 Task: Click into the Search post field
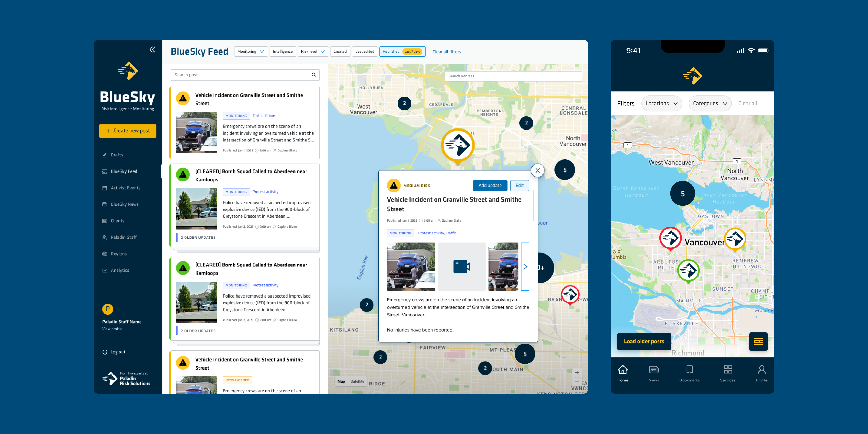(240, 75)
